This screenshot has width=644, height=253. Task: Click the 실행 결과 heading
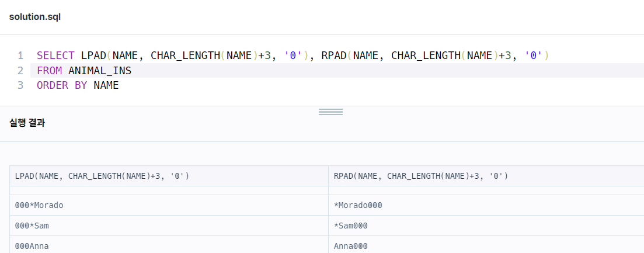(x=27, y=123)
